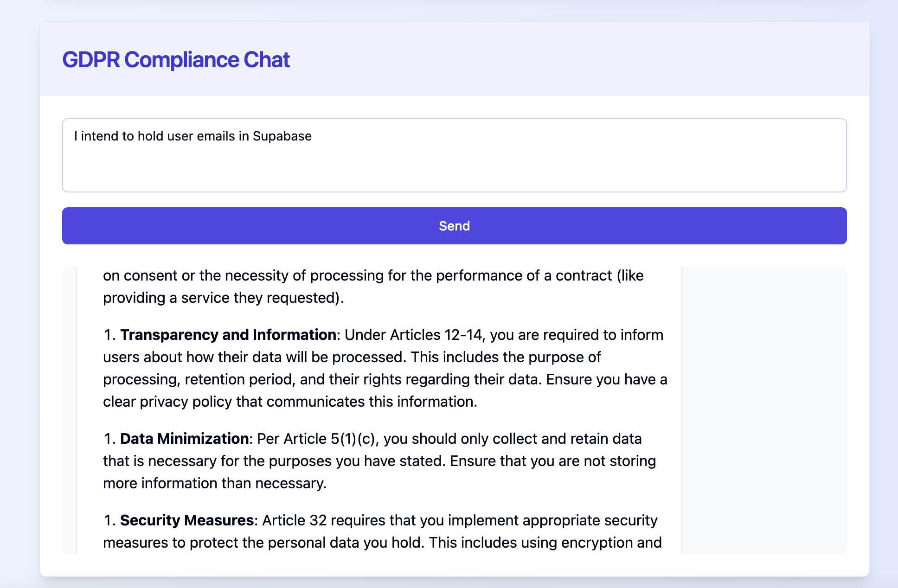Viewport: 898px width, 588px height.
Task: Click 'providing a service they requested' text
Action: pos(223,298)
